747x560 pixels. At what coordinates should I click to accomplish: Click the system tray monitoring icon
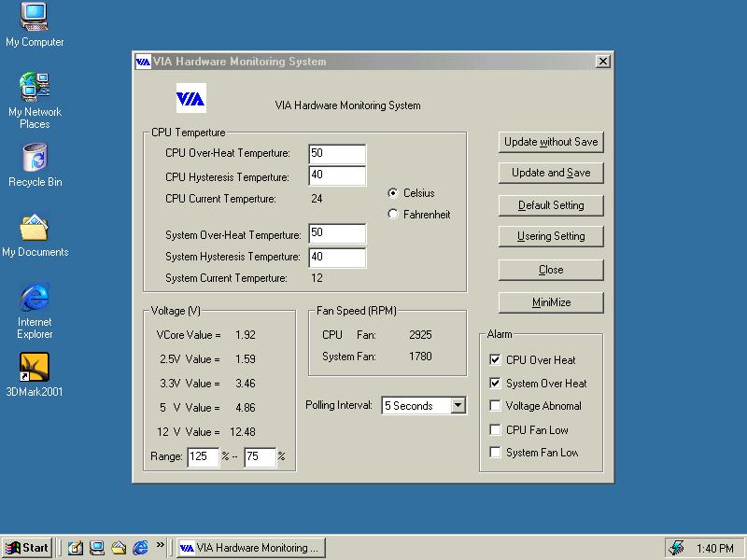pos(676,548)
